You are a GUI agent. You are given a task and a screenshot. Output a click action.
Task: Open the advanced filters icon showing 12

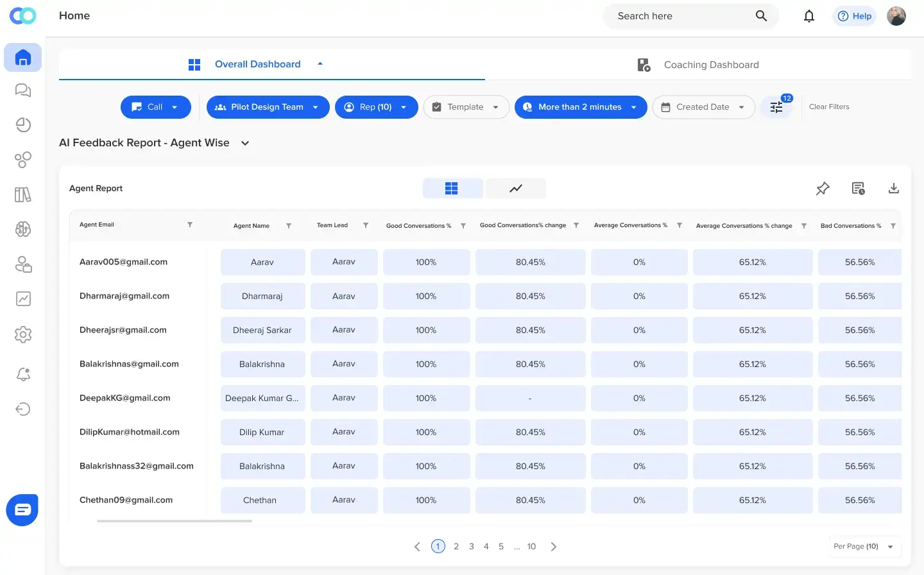tap(776, 107)
